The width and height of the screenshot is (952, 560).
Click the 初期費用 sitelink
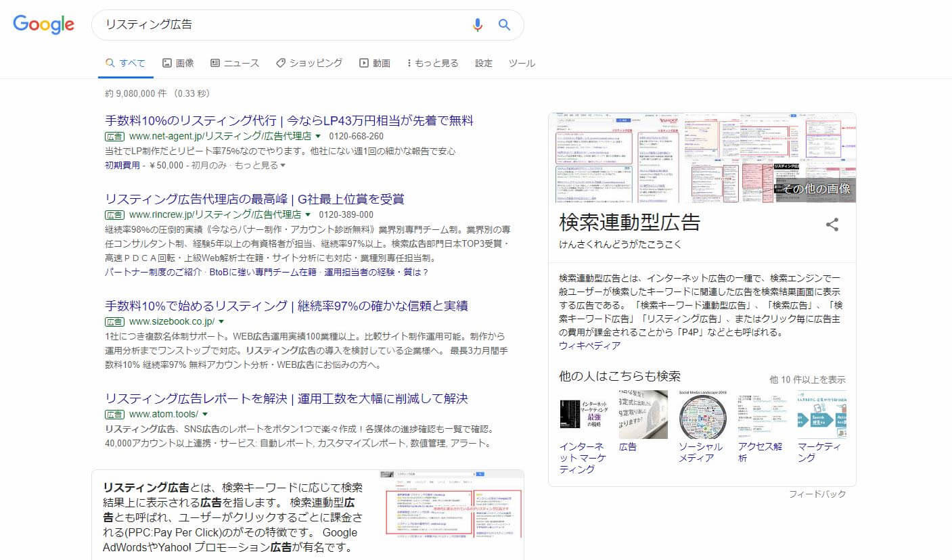coord(122,165)
